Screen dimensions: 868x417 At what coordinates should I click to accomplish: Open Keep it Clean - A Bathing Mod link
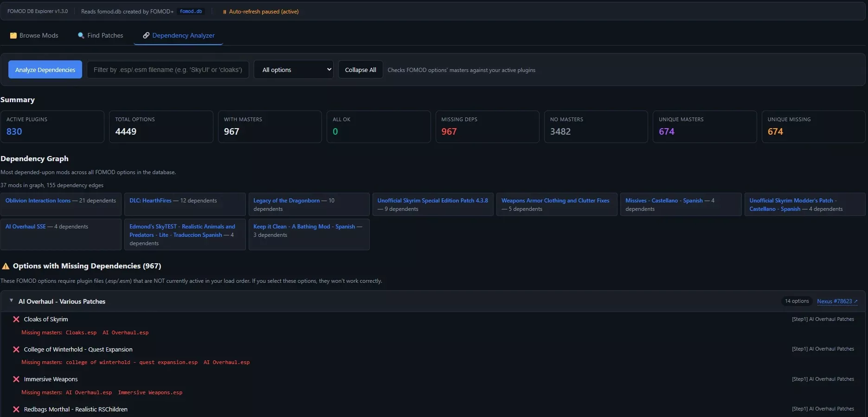coord(304,227)
